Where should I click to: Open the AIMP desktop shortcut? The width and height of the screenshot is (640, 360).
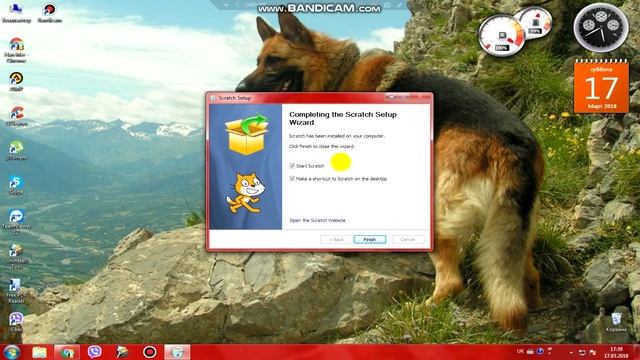click(16, 81)
